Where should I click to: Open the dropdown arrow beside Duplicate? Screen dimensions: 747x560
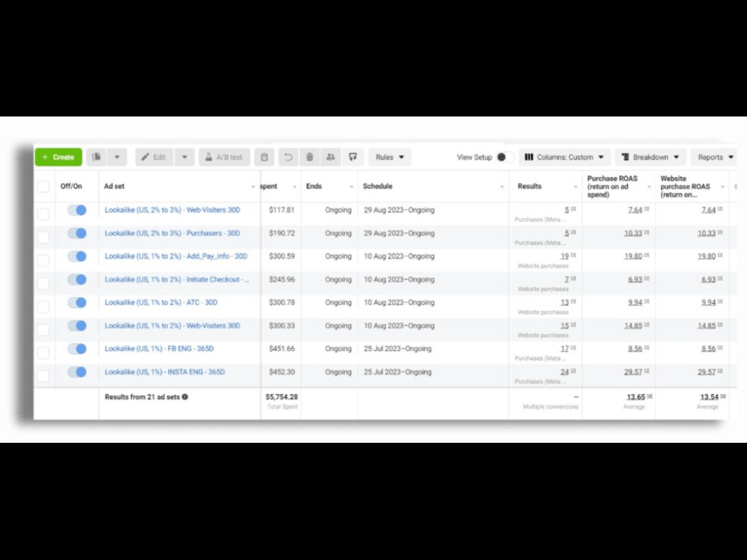(117, 157)
